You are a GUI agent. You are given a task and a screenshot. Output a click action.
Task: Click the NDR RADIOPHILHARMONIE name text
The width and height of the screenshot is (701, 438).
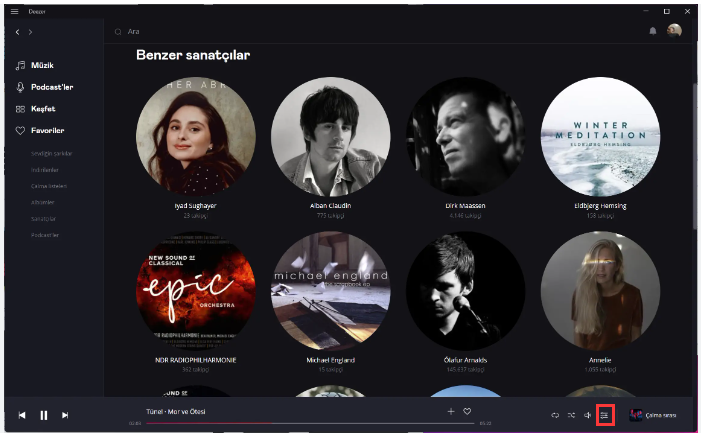click(195, 360)
